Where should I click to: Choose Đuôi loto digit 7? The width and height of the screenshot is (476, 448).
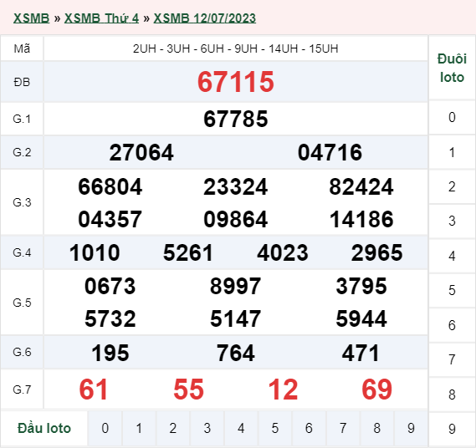(x=452, y=359)
